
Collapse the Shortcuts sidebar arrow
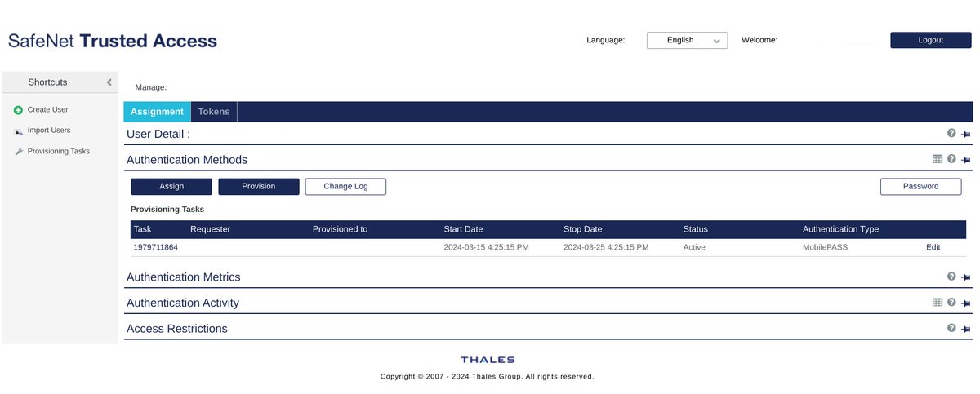point(109,82)
